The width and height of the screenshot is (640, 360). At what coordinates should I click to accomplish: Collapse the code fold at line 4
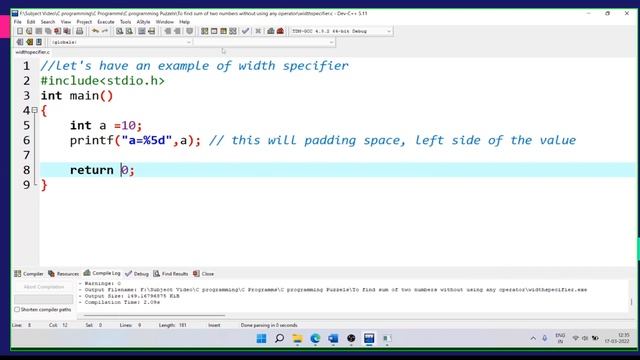pyautogui.click(x=35, y=110)
